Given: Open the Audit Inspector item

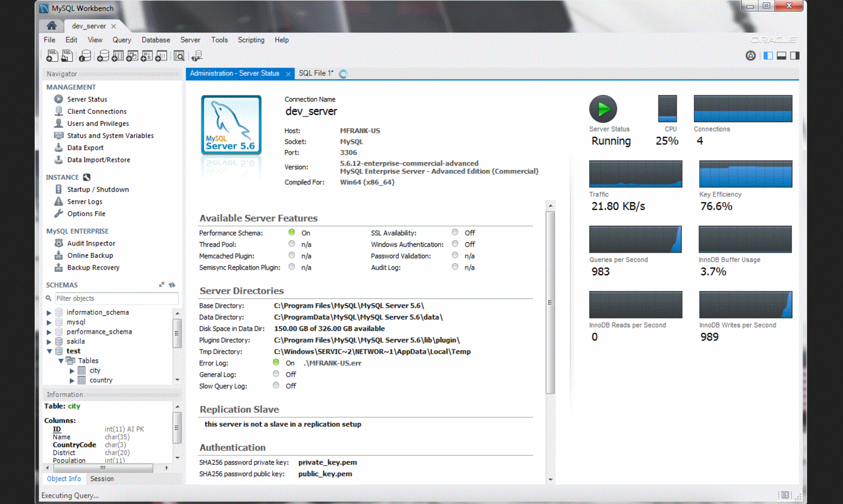Looking at the screenshot, I should [91, 243].
